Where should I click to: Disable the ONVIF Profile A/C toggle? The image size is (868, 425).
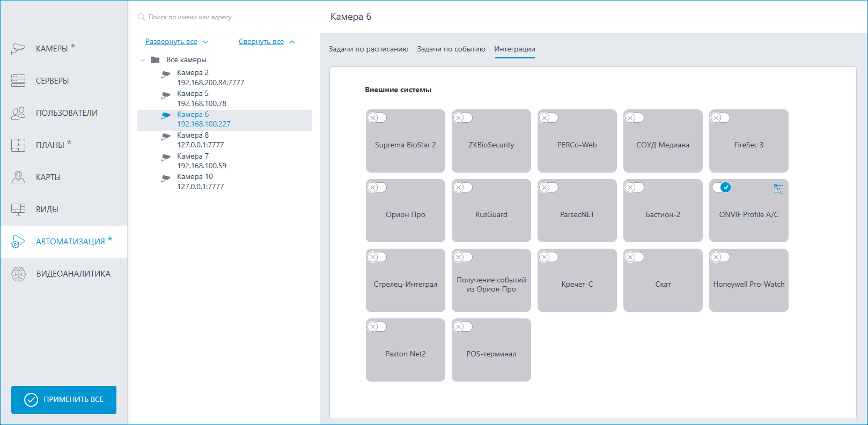click(x=722, y=187)
